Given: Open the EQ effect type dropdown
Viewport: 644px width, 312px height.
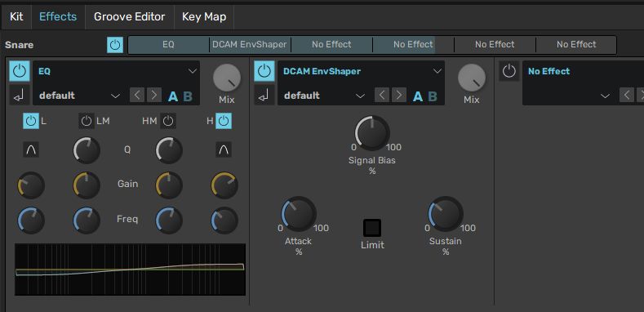Looking at the screenshot, I should (116, 71).
